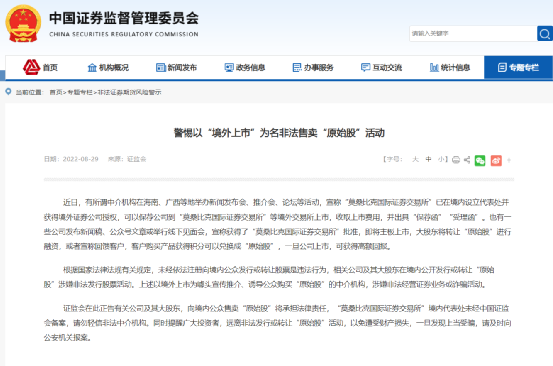Follow the 专题专栏 breadcrumb link

[x=80, y=92]
